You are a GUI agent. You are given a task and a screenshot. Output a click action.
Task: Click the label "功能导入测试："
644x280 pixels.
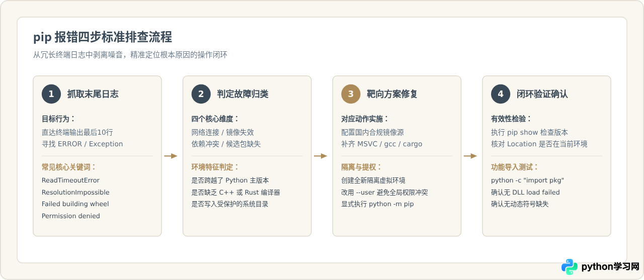515,167
